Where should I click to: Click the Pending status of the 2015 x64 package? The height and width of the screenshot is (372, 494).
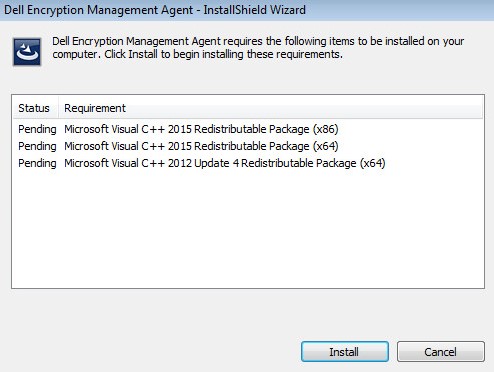(x=37, y=146)
